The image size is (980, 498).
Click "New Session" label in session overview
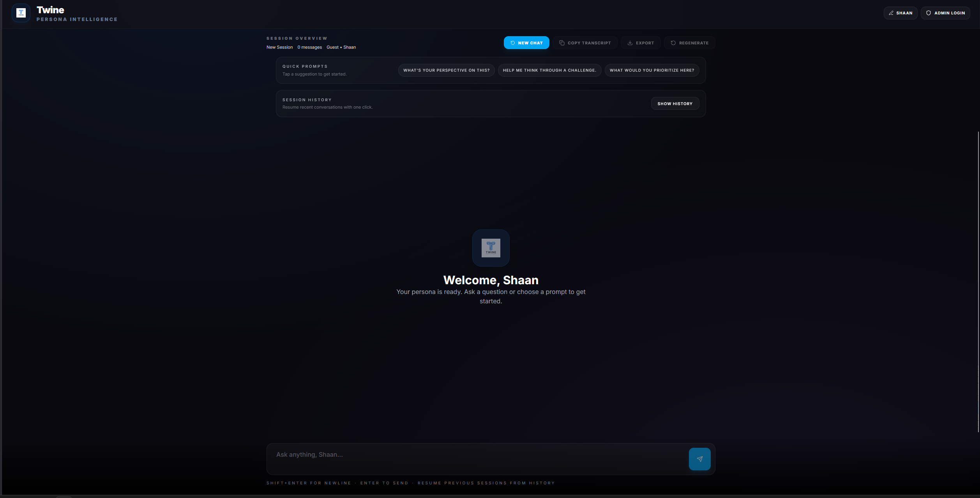pyautogui.click(x=279, y=47)
